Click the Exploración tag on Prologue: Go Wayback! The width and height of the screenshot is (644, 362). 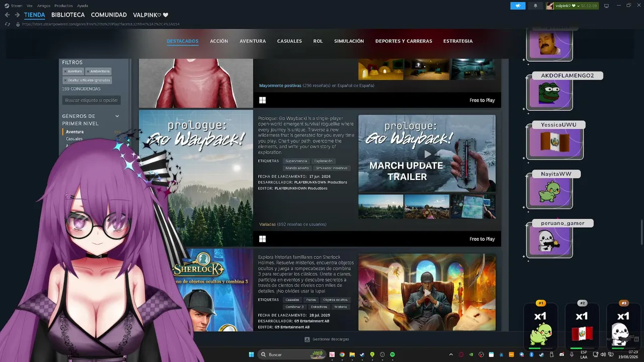[x=324, y=161]
